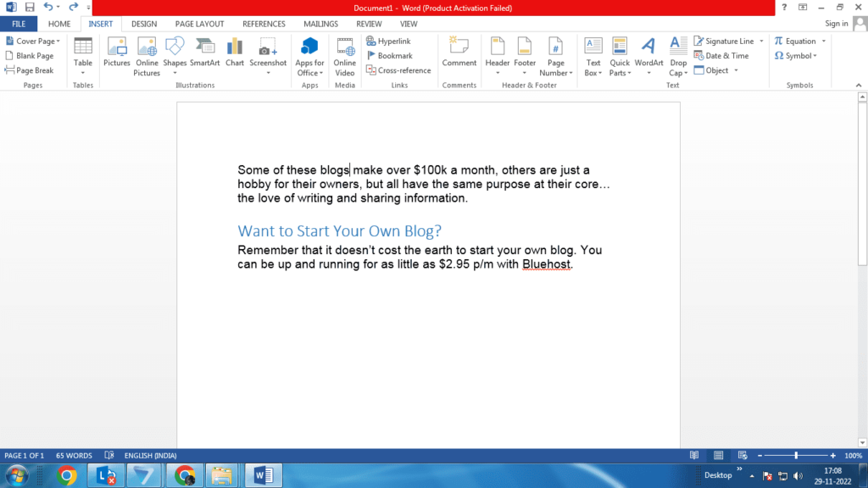Switch to Print Layout view
Screen dimensions: 868x488
point(719,455)
